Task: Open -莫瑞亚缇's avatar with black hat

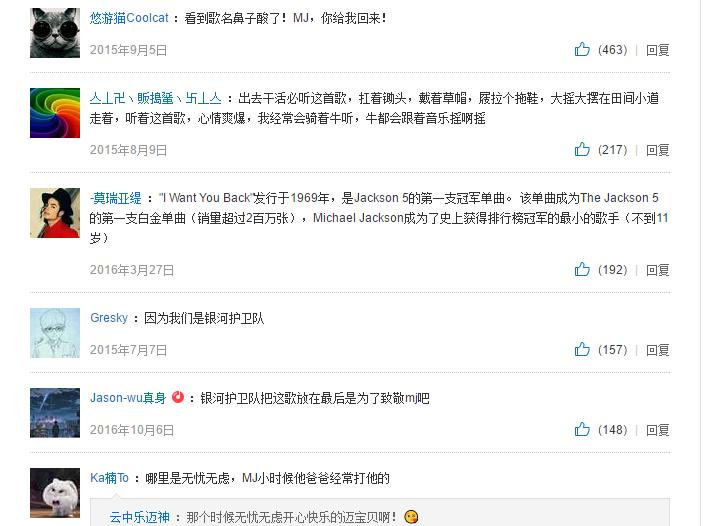Action: pyautogui.click(x=55, y=213)
